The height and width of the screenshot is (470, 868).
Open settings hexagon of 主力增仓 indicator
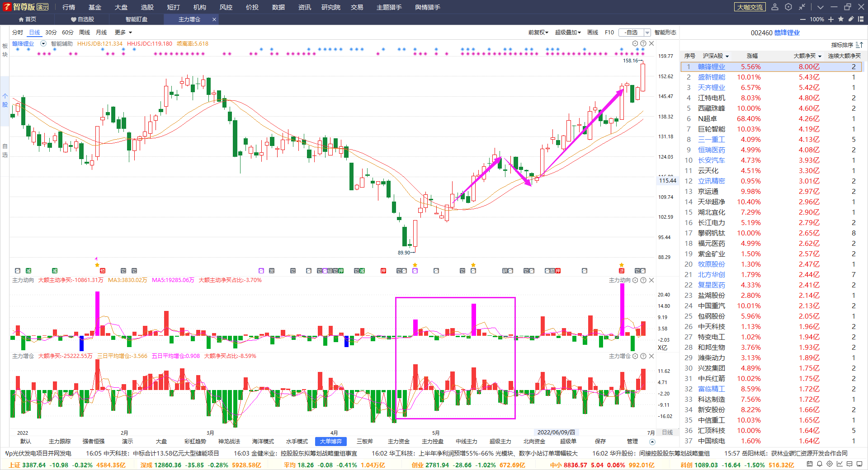[x=635, y=356]
